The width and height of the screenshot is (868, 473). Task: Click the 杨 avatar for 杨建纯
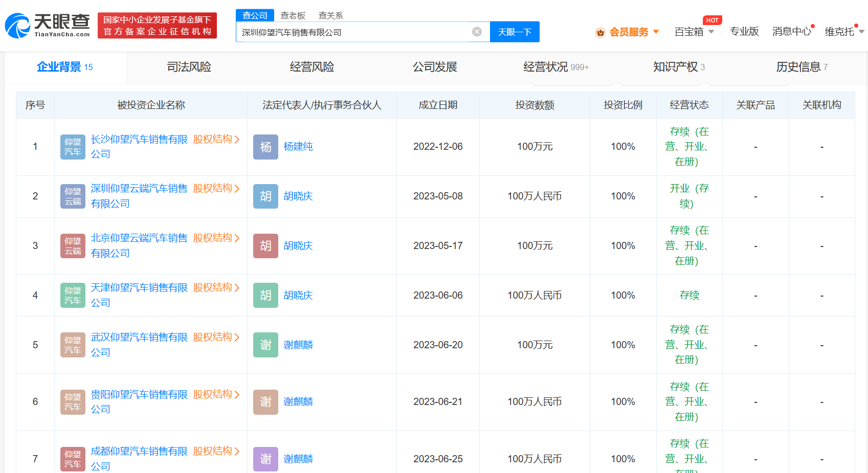265,147
